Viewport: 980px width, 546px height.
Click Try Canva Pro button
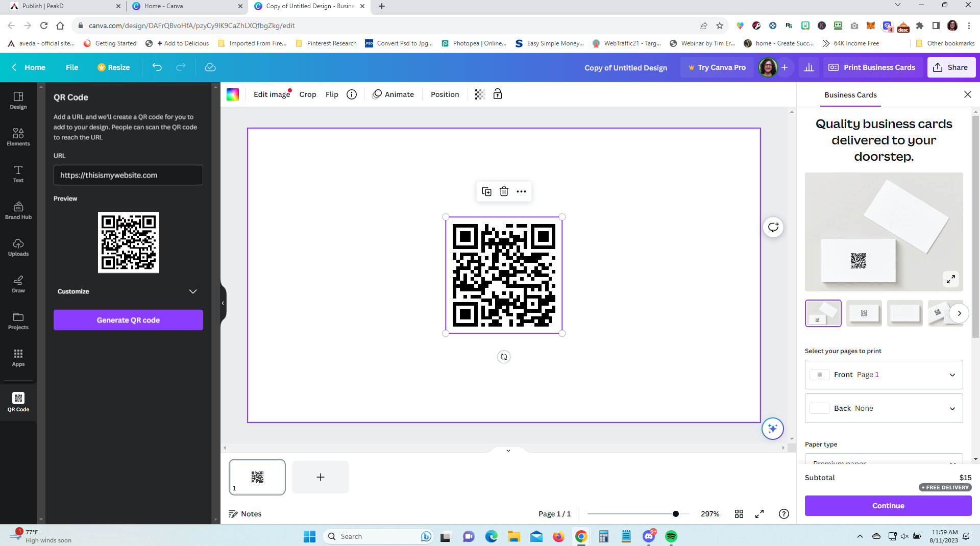pyautogui.click(x=717, y=67)
